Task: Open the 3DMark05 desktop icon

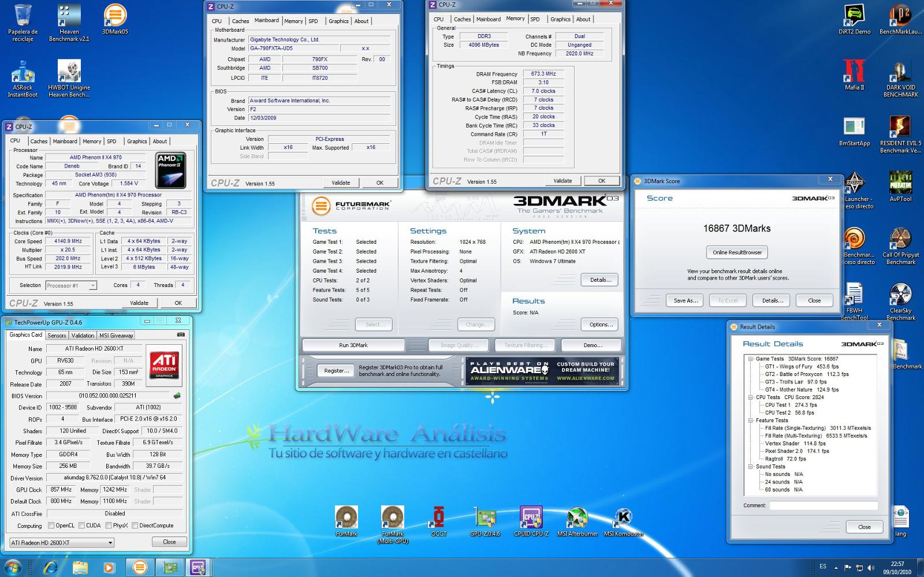Action: point(115,19)
